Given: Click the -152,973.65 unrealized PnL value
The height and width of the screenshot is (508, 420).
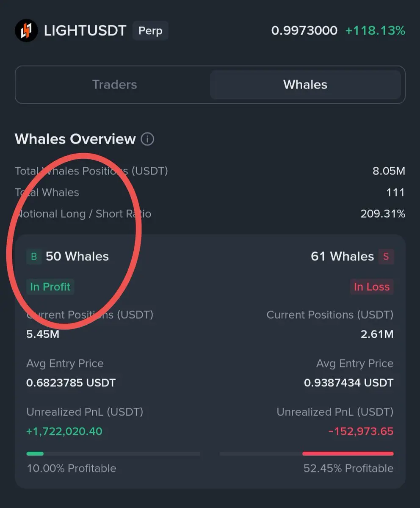Looking at the screenshot, I should click(x=361, y=431).
